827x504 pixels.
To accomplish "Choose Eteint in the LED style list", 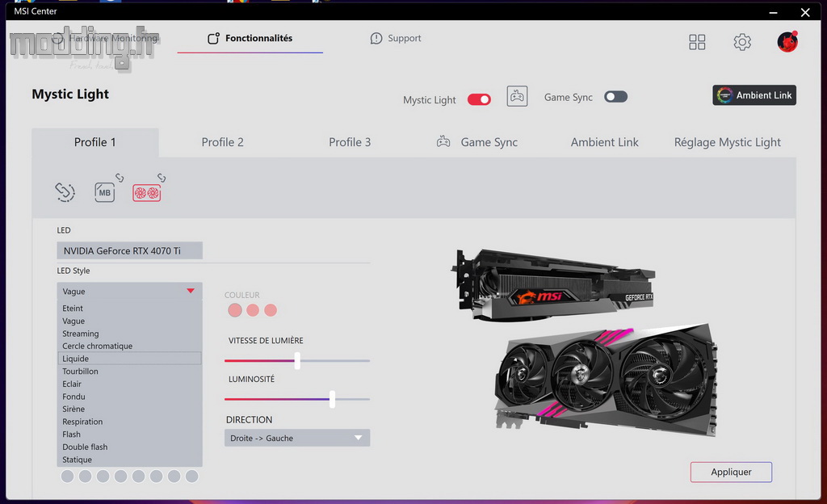I will (x=130, y=309).
